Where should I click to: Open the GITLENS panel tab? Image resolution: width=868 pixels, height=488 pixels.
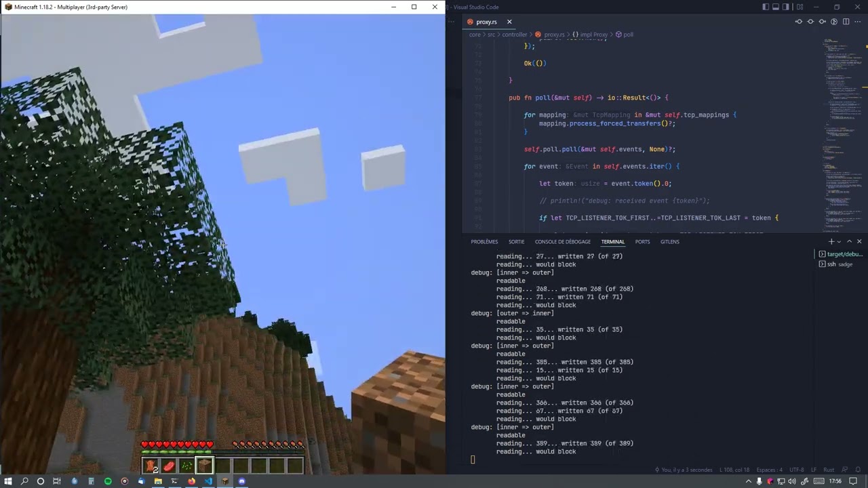click(x=670, y=242)
